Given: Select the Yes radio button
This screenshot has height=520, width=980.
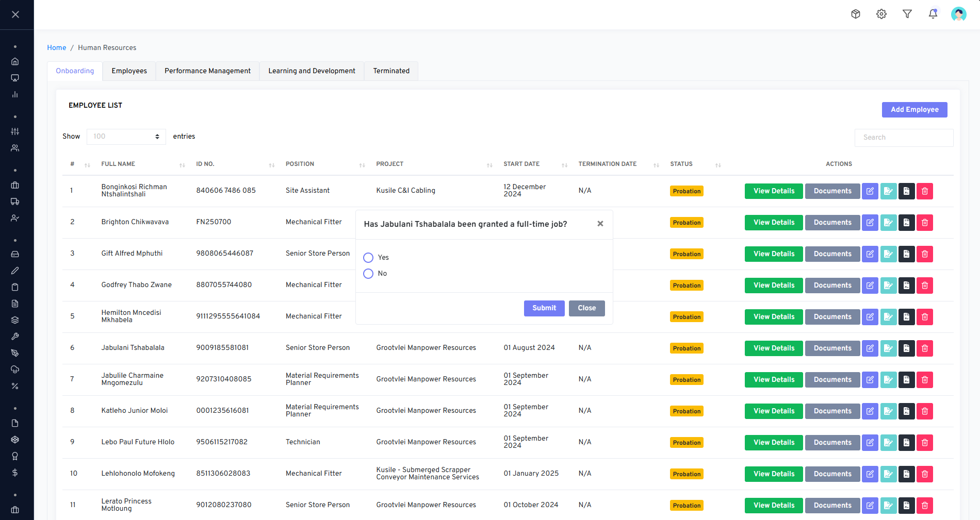Looking at the screenshot, I should pyautogui.click(x=368, y=258).
